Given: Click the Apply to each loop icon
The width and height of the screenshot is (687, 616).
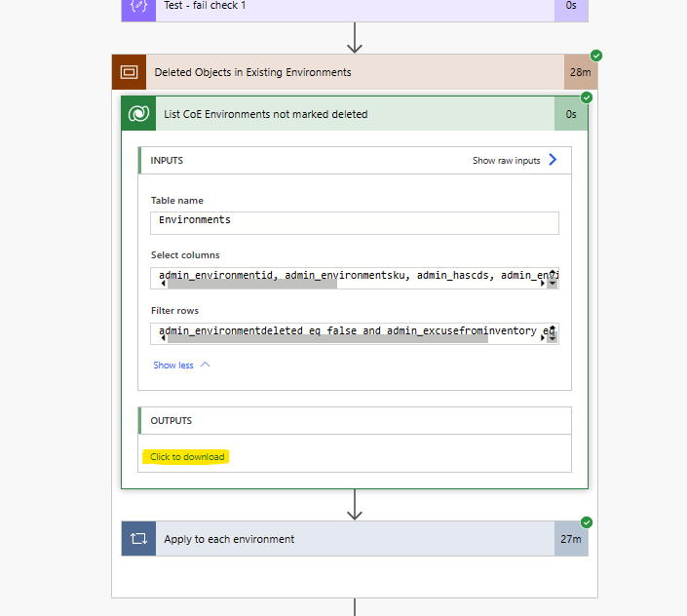Looking at the screenshot, I should point(138,538).
